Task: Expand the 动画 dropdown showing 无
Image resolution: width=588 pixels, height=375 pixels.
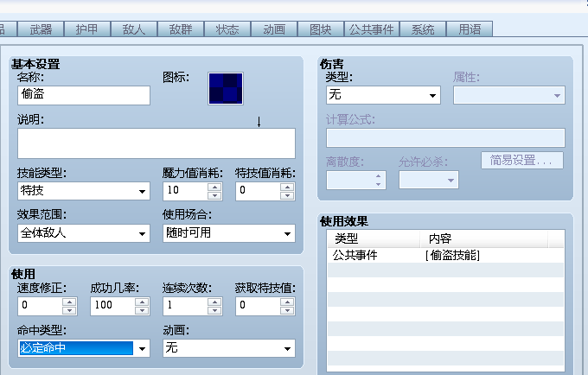Action: click(229, 348)
